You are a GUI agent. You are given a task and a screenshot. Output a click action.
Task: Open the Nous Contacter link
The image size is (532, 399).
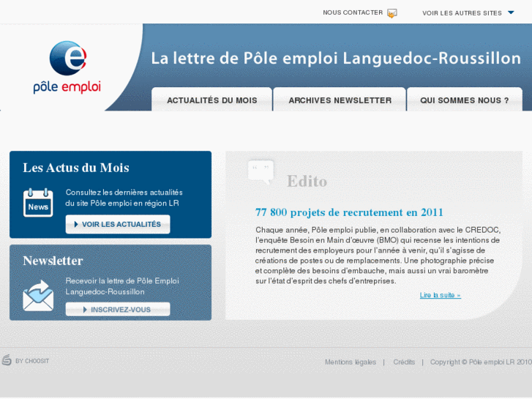tap(353, 12)
